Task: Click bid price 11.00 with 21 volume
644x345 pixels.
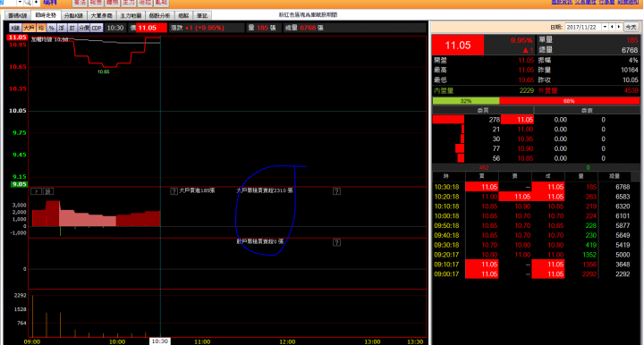Action: (x=525, y=130)
